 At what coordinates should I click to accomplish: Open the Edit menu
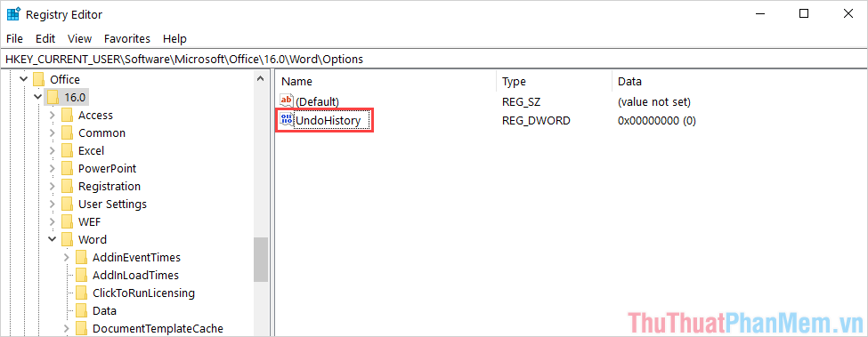click(x=45, y=38)
